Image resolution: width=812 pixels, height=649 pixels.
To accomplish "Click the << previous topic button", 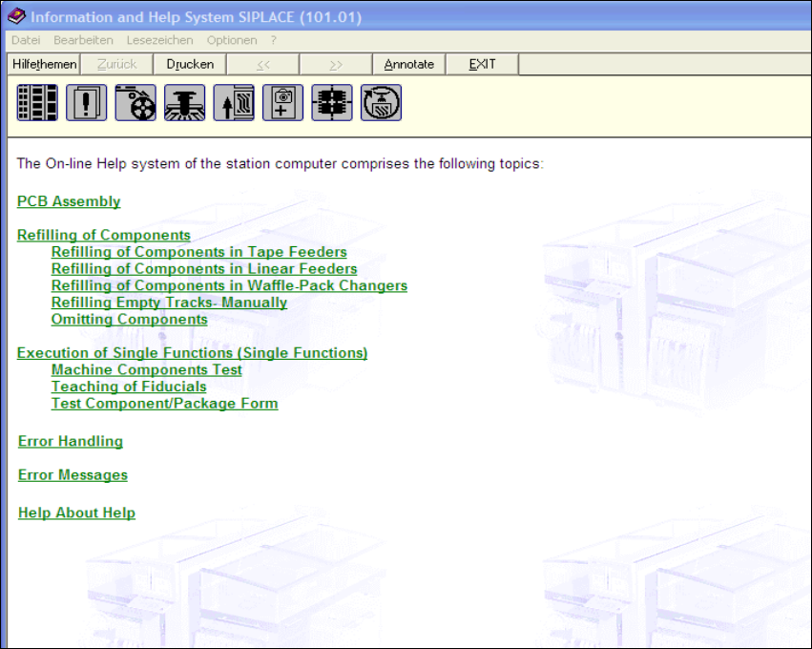I will pos(263,64).
